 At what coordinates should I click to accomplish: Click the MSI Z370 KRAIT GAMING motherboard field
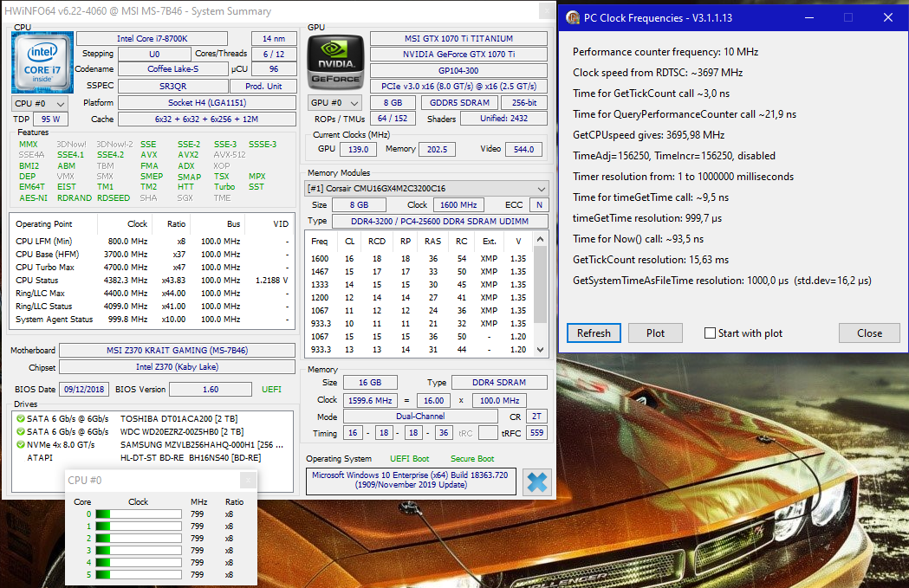178,351
